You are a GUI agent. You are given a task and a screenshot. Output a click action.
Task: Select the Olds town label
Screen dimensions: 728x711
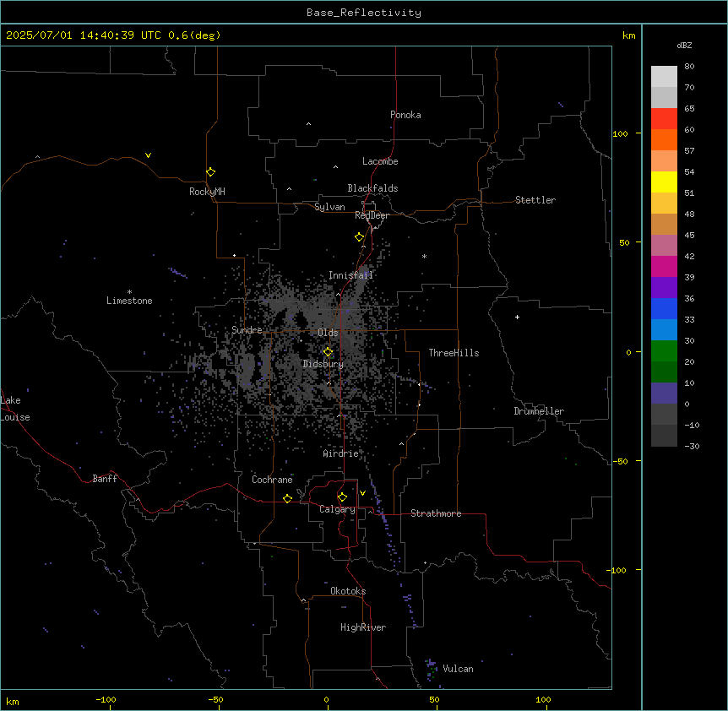(x=328, y=333)
